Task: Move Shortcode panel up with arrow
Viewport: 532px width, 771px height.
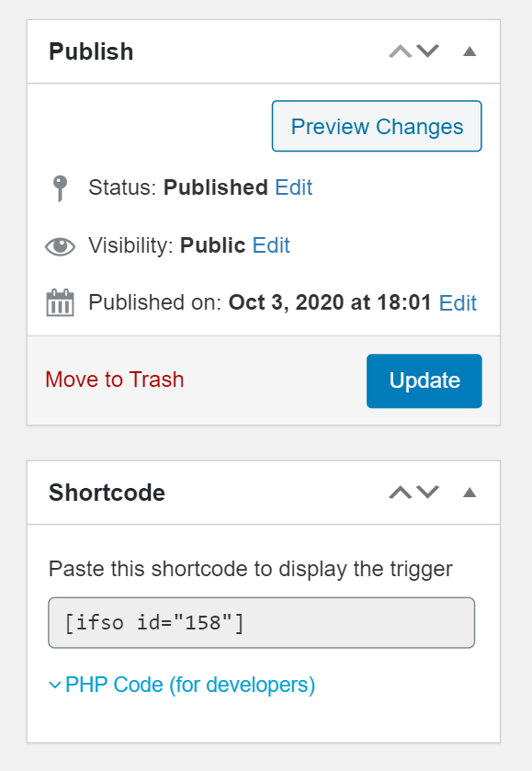Action: coord(401,493)
